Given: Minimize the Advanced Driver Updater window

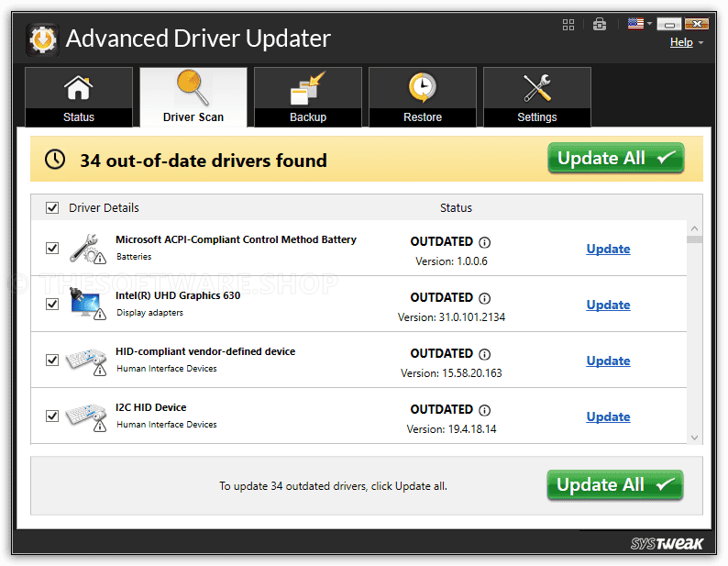Looking at the screenshot, I should (x=669, y=24).
